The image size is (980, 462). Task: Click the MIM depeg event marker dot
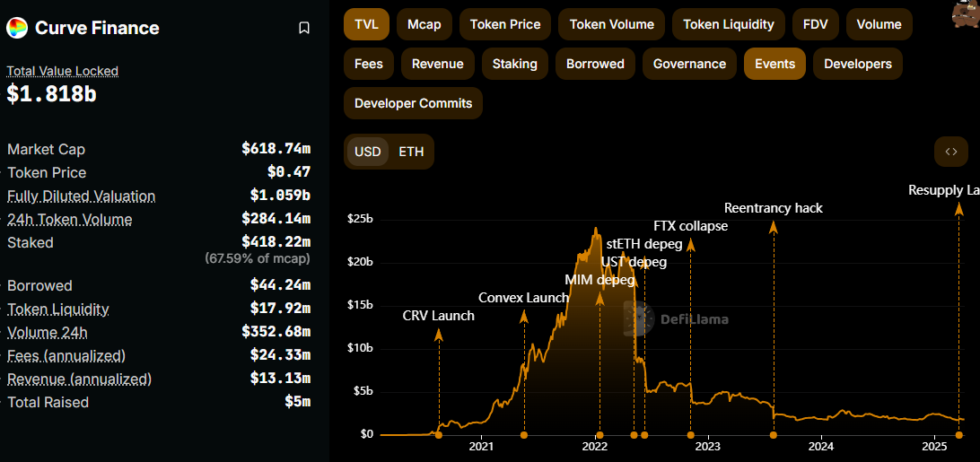(x=600, y=435)
